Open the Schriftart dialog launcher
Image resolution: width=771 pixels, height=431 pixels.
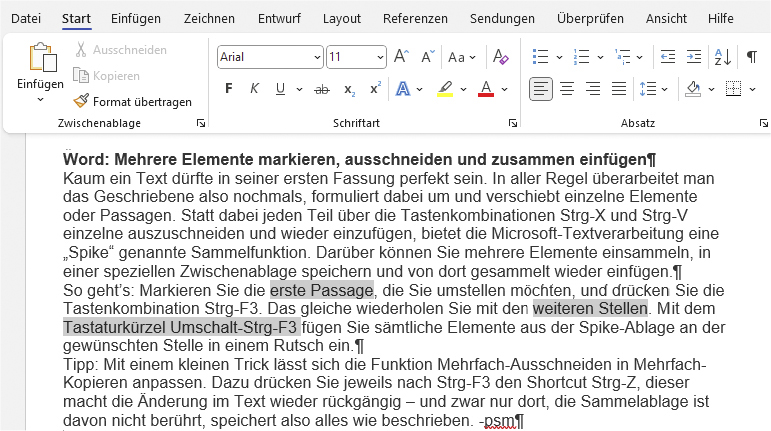pos(513,123)
